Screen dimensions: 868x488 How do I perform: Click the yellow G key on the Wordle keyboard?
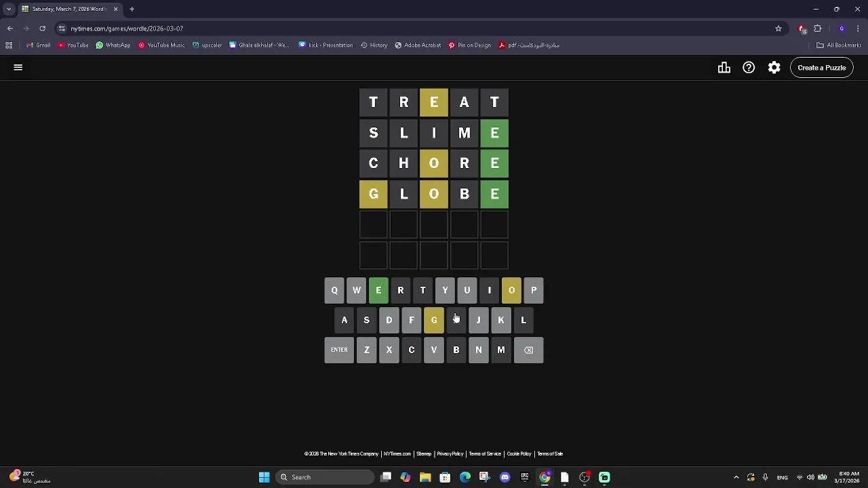tap(434, 320)
